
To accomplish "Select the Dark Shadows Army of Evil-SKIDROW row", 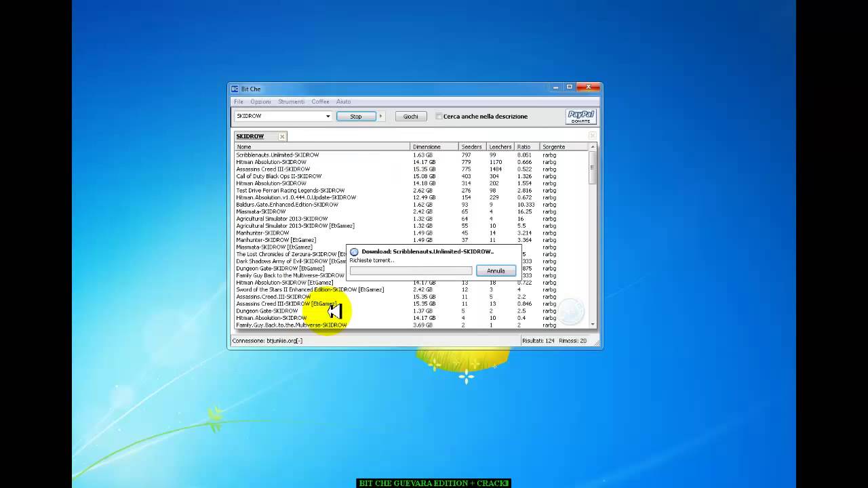I will 290,261.
